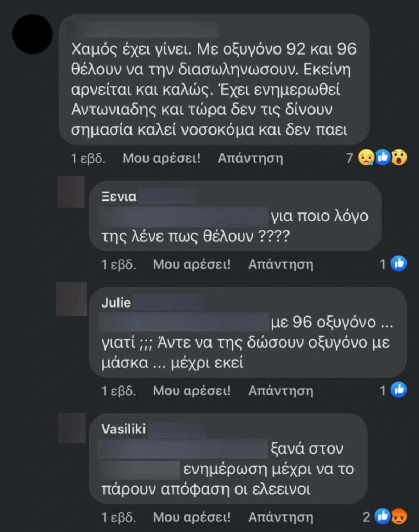Click the like icon on Vasiliki's comment
The height and width of the screenshot is (532, 419).
point(383,516)
